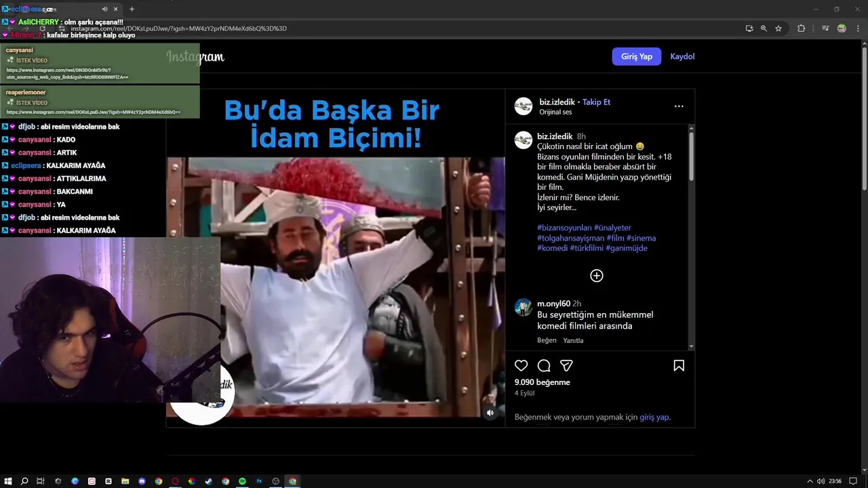Open the Orijinal ses audio link
Screen dimensions: 868x488
(x=555, y=113)
